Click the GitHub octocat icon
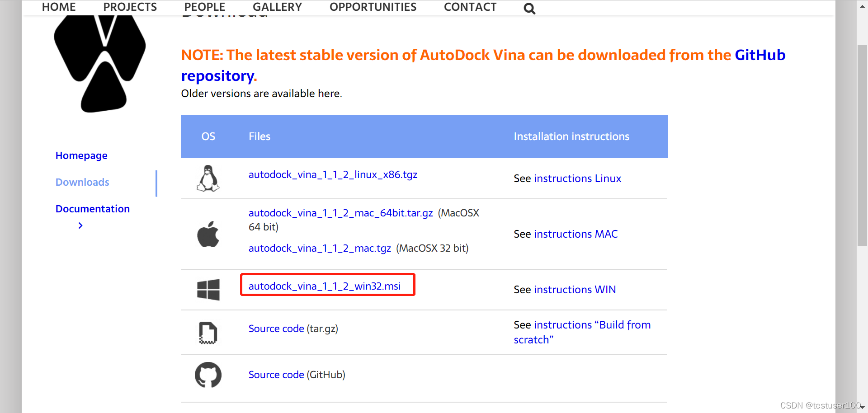This screenshot has width=868, height=413. pos(208,375)
